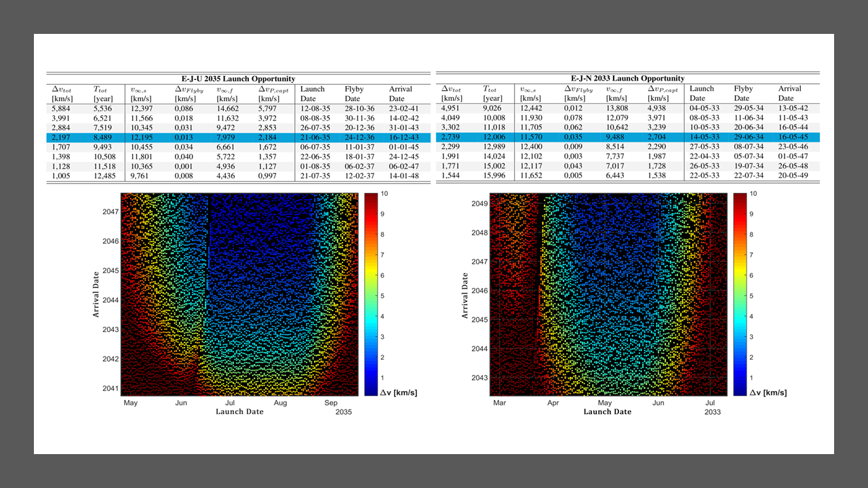Click the Launch Date axis label of left plot

coord(239,411)
